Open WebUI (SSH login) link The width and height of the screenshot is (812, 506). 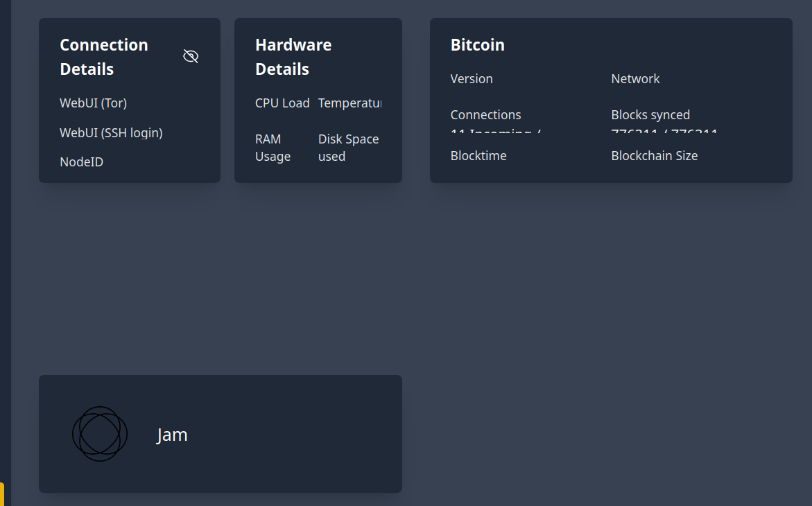point(111,132)
